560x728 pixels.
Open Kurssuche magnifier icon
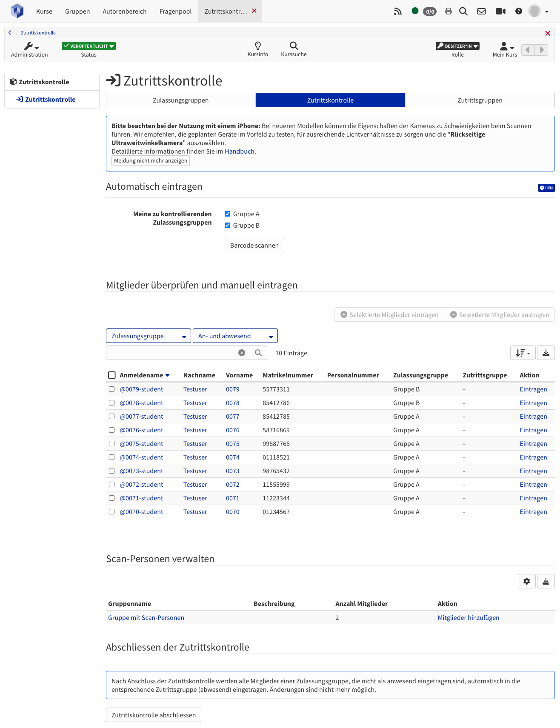tap(294, 46)
